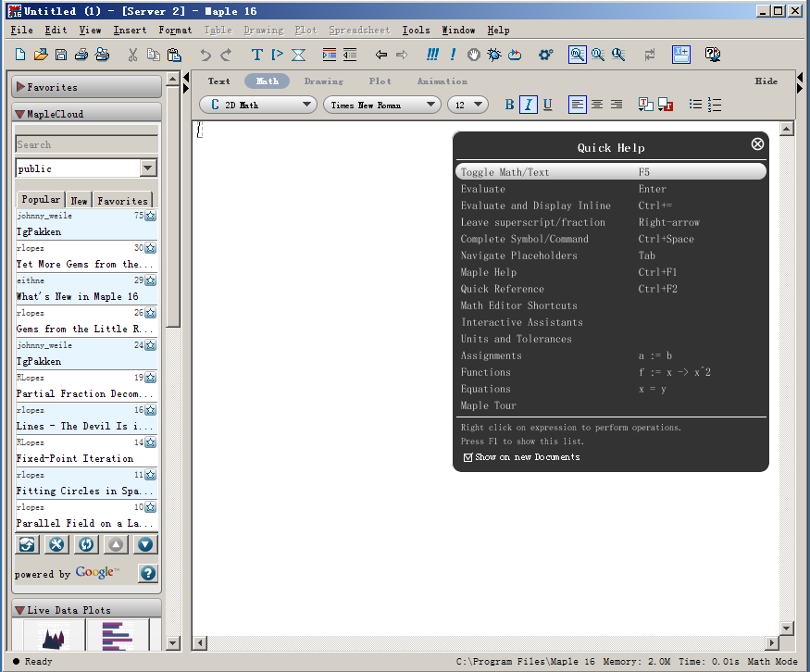Image resolution: width=810 pixels, height=672 pixels.
Task: Center-align the text
Action: [597, 105]
